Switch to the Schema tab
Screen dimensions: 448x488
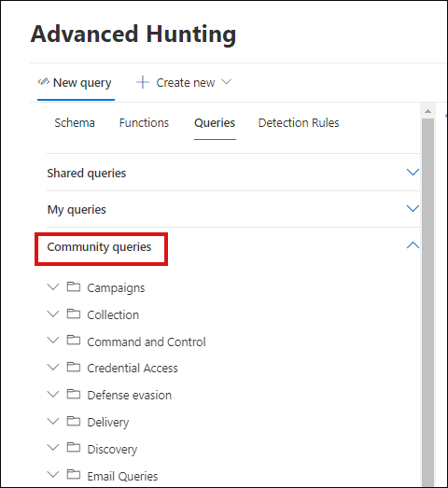75,123
